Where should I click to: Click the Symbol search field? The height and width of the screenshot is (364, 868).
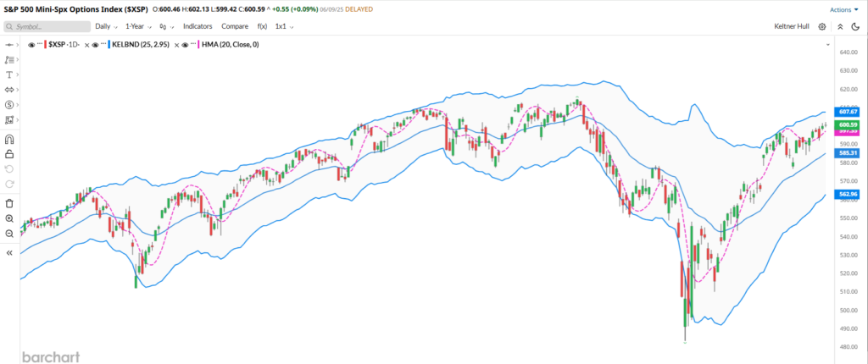point(47,26)
